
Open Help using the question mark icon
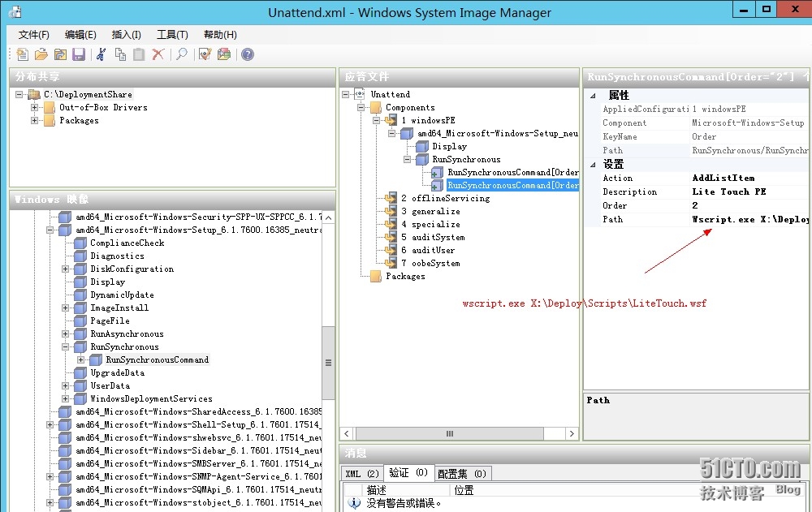248,54
